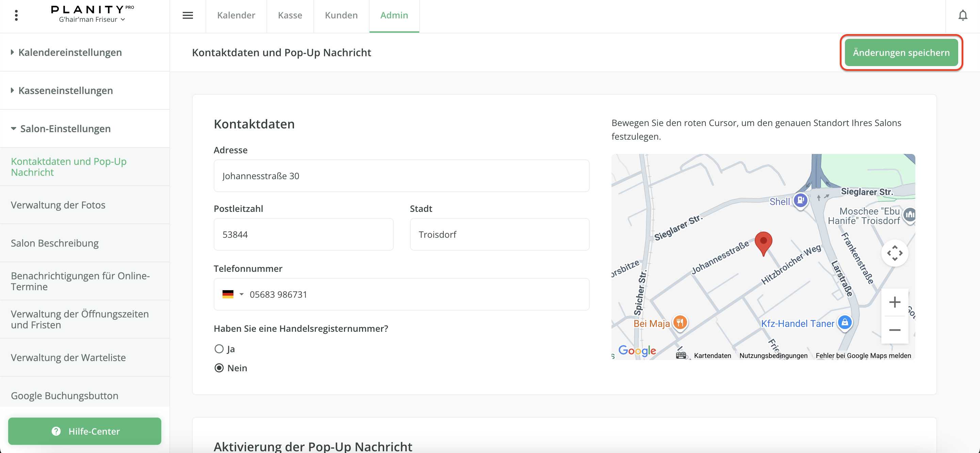The image size is (980, 453).
Task: Click the Adresse input field
Action: point(401,176)
